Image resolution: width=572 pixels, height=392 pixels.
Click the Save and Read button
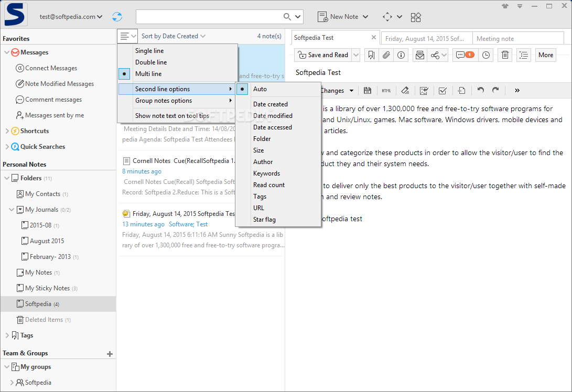tap(323, 55)
